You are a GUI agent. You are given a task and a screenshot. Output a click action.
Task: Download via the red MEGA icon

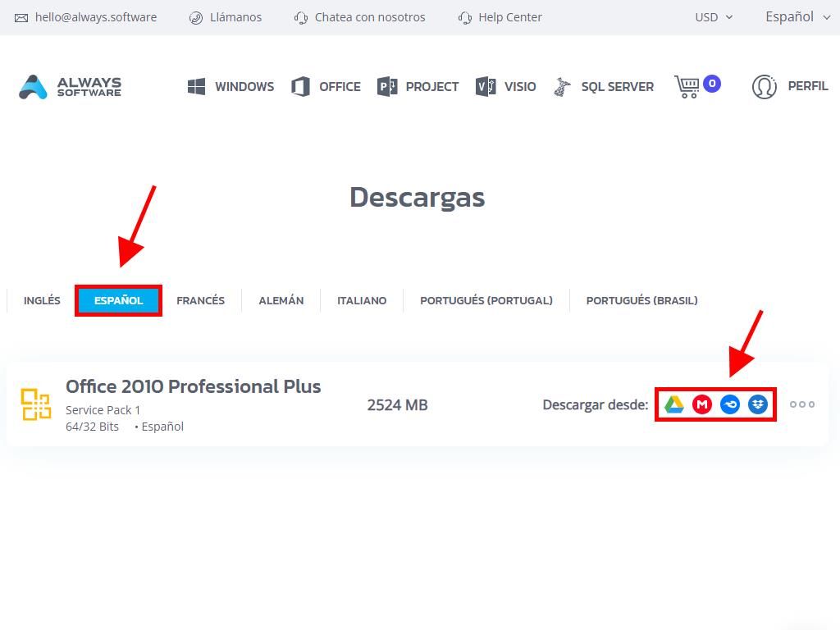702,404
